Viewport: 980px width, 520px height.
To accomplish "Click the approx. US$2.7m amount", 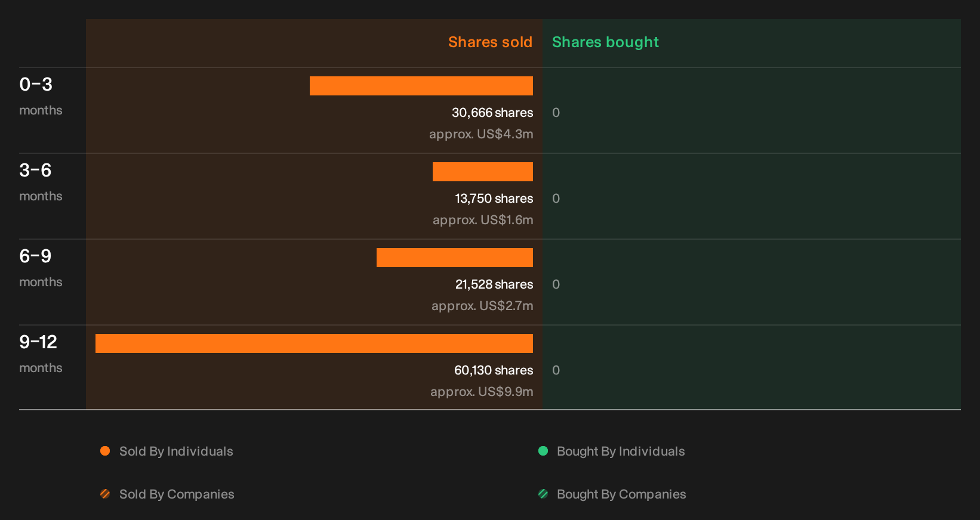I will (482, 306).
